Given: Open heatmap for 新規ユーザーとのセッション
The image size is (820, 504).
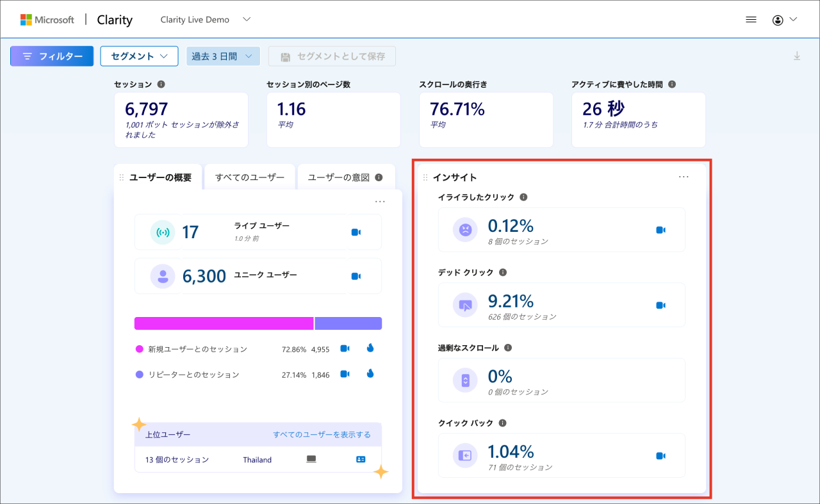Looking at the screenshot, I should [370, 348].
